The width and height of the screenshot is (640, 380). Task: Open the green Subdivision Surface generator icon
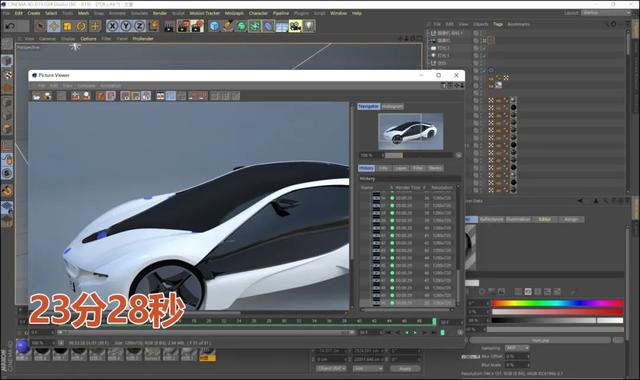(242, 26)
